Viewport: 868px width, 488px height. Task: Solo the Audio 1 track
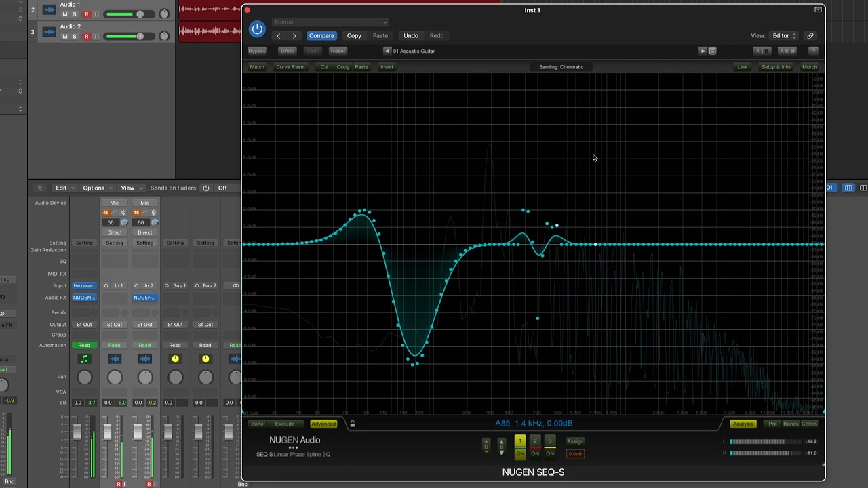(x=75, y=14)
